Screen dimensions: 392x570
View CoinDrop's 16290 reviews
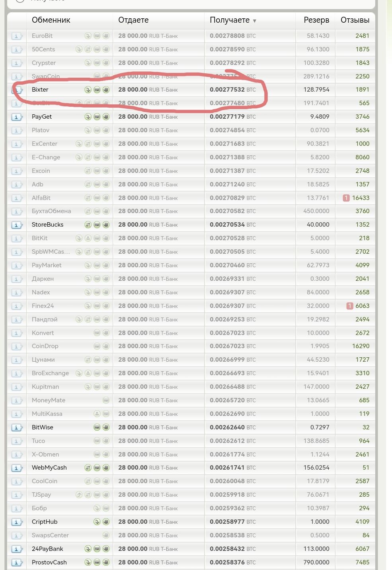361,346
